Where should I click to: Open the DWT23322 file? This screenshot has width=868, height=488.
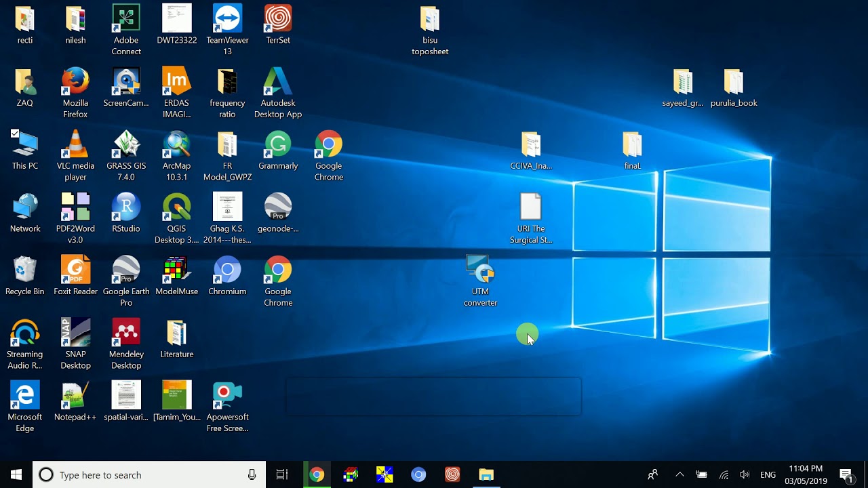177,25
